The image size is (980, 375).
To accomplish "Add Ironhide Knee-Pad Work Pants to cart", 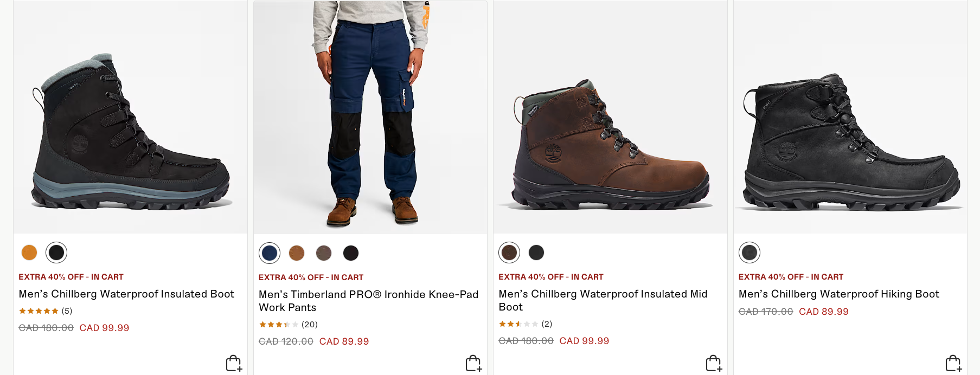I will pos(473,363).
